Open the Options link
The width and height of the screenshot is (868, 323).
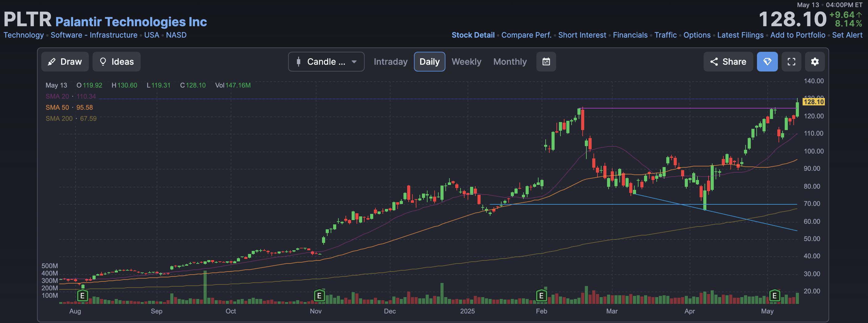(697, 35)
